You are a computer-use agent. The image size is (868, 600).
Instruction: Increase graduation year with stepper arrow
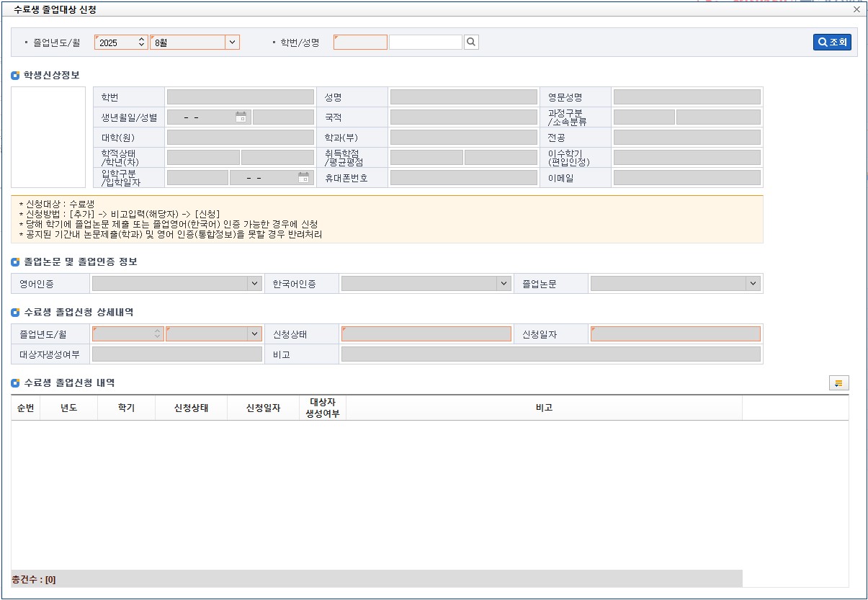(142, 40)
